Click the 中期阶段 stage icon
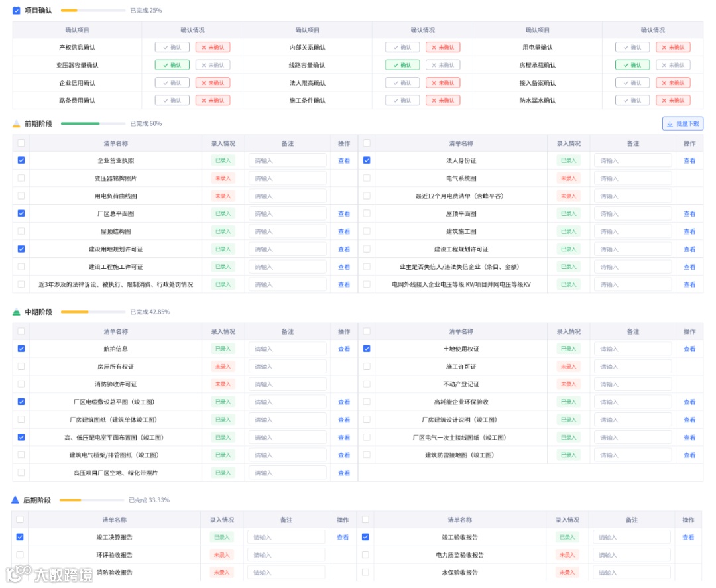The image size is (716, 588). [x=17, y=312]
